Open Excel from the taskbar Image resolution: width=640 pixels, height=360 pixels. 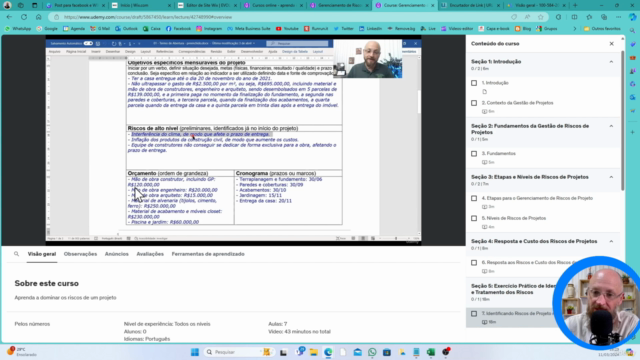(x=431, y=352)
